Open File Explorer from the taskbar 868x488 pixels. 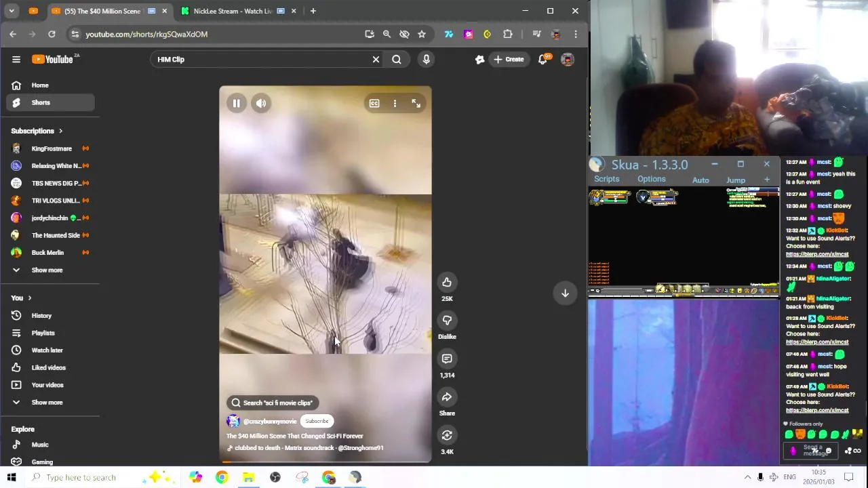coord(248,477)
